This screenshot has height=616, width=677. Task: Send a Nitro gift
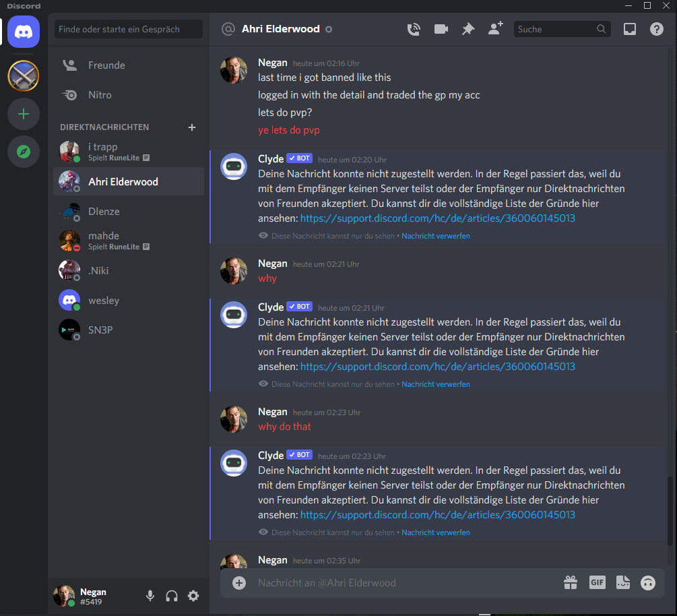pos(571,583)
